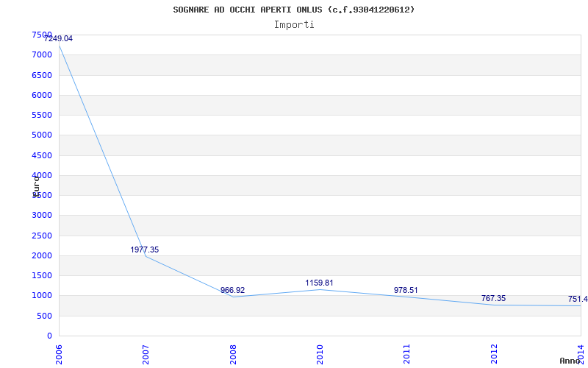Click the 2010 x-axis label
The height and width of the screenshot is (368, 588).
(x=320, y=354)
